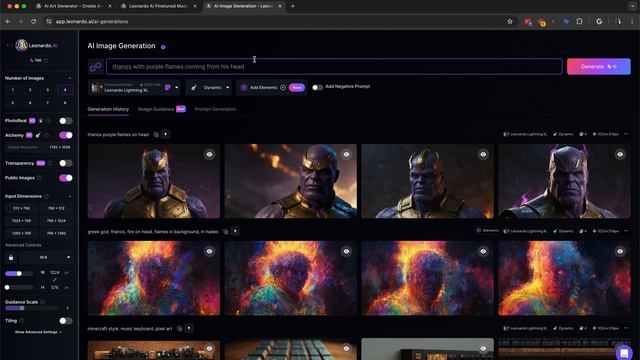
Task: Switch to the Generation History tab
Action: tap(108, 109)
